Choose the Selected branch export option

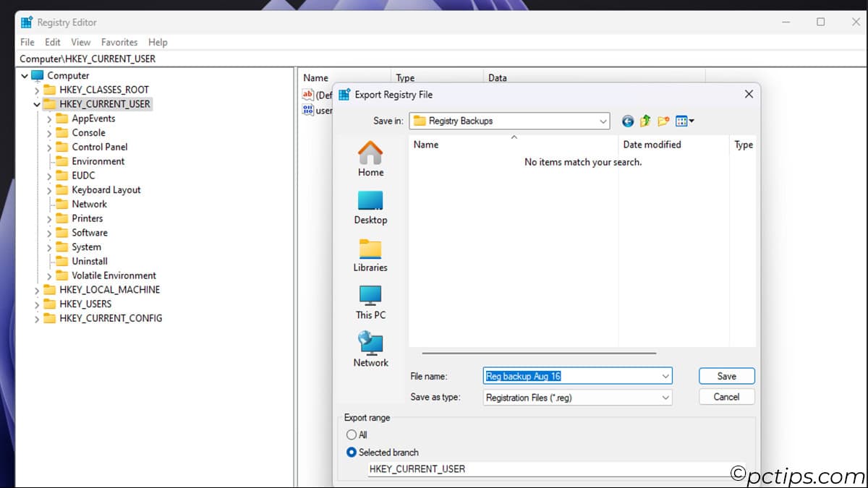coord(351,452)
